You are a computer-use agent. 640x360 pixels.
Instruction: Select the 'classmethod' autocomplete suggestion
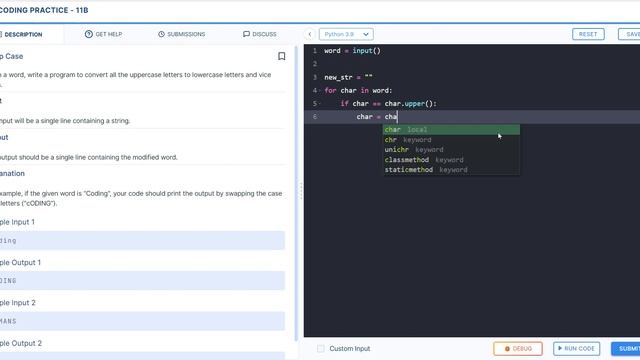click(x=451, y=160)
